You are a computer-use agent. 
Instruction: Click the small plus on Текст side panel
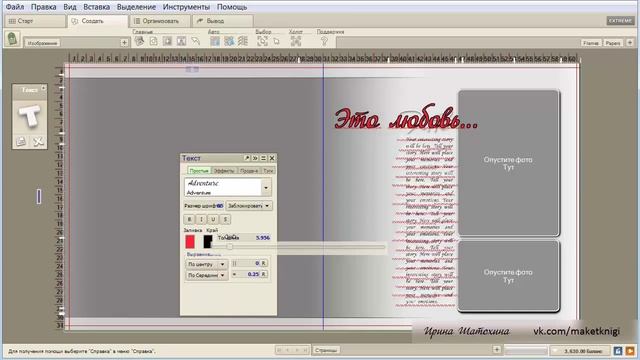[44, 88]
